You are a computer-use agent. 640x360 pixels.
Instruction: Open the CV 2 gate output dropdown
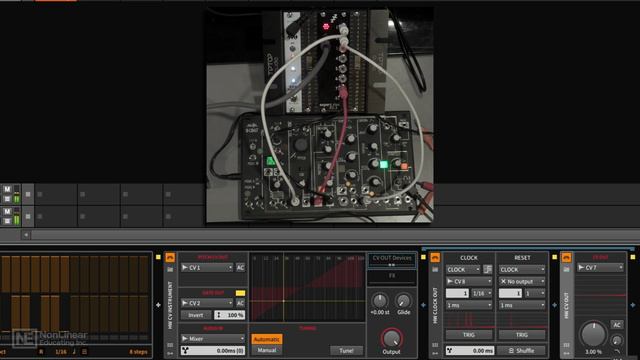coord(207,303)
